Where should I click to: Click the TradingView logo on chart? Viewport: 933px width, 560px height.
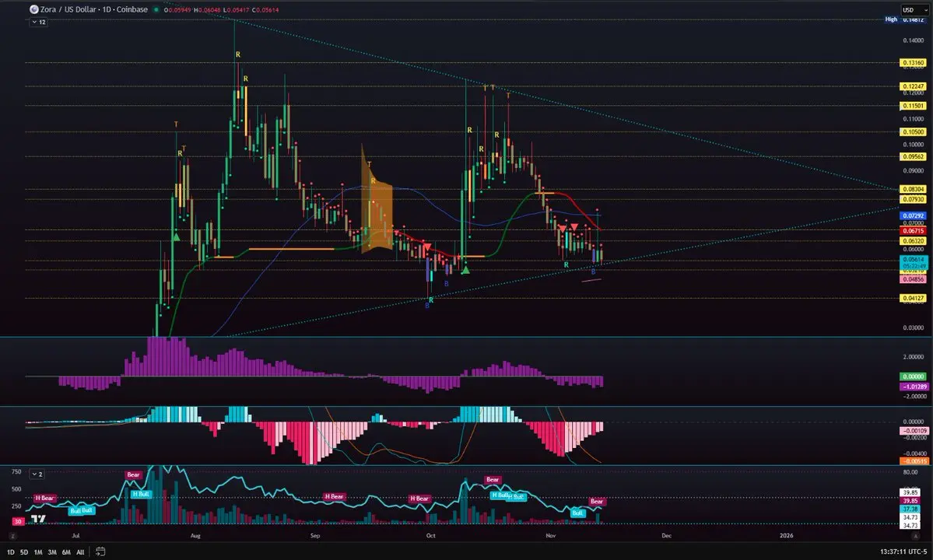coord(39,519)
